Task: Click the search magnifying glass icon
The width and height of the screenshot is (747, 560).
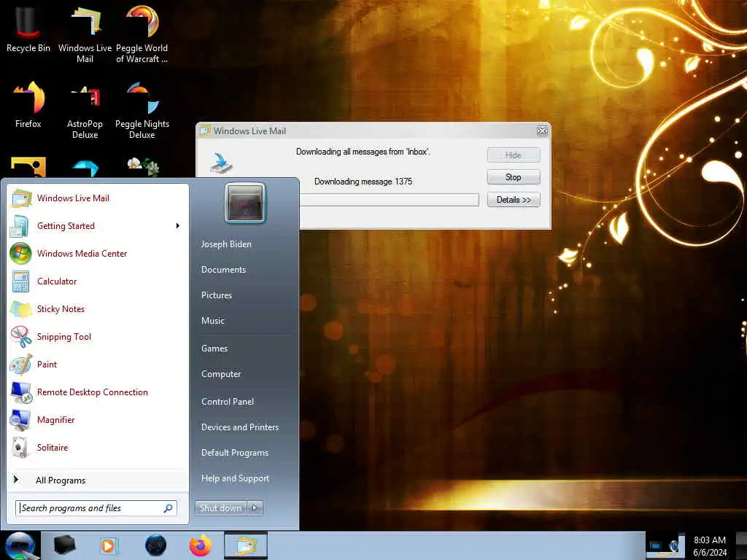Action: click(168, 508)
